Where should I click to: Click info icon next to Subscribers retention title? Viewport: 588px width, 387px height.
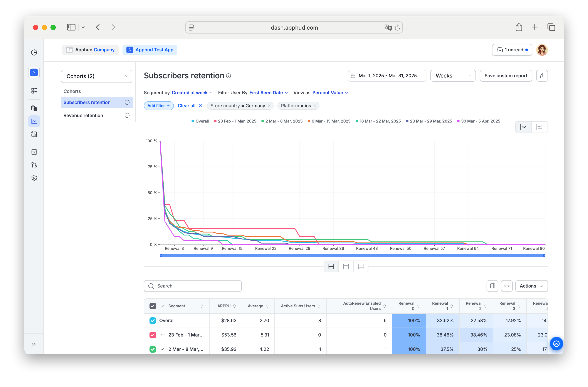point(228,76)
